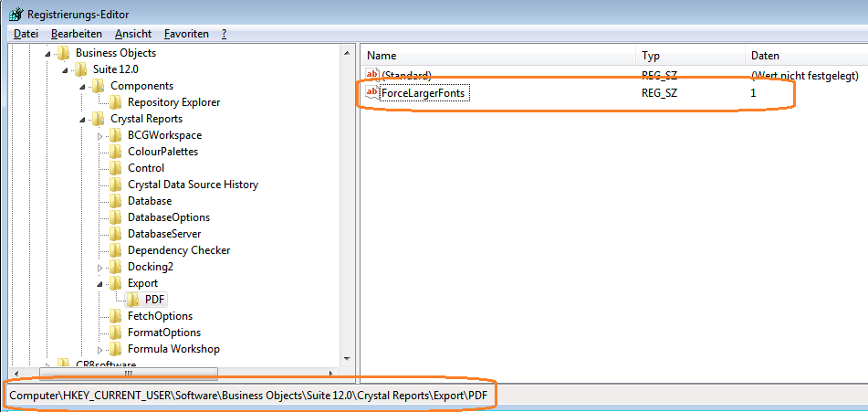Click the Control folder icon
The width and height of the screenshot is (868, 412).
[x=115, y=168]
